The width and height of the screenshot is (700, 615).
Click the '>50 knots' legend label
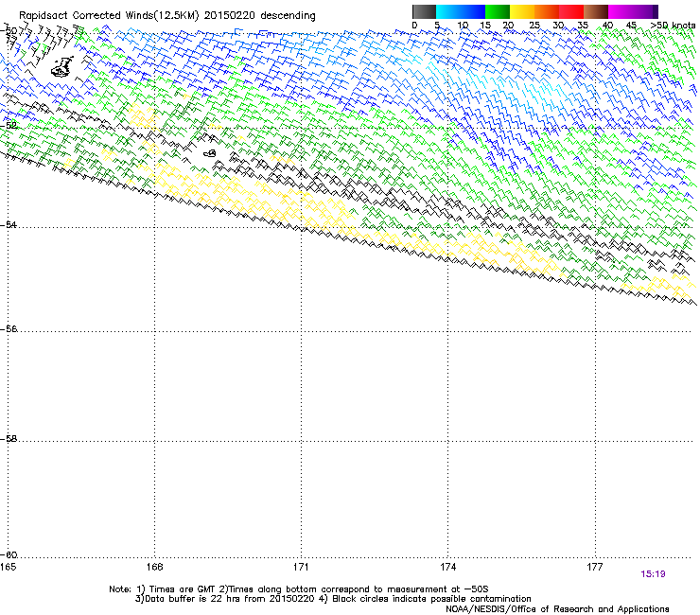click(x=673, y=26)
